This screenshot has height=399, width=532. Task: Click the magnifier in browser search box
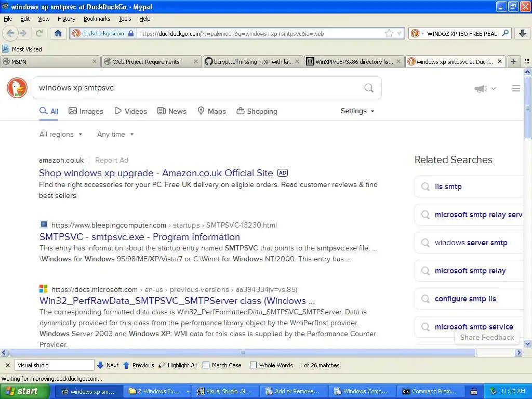point(505,33)
